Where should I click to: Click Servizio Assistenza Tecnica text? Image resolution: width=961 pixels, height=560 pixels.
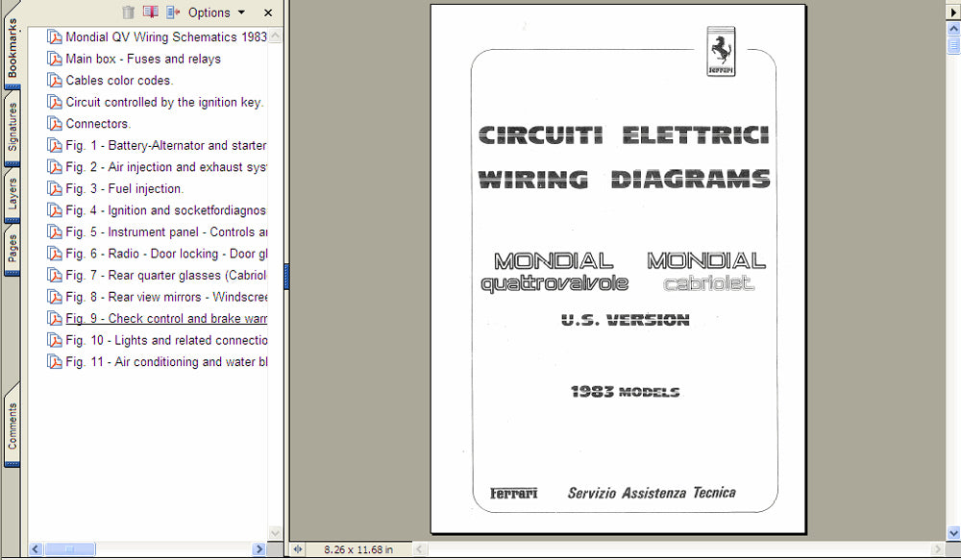pyautogui.click(x=652, y=493)
